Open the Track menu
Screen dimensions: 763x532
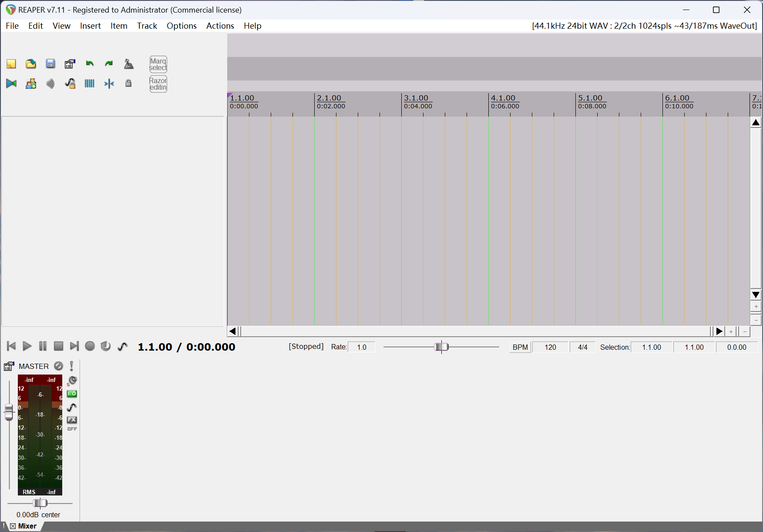click(147, 26)
